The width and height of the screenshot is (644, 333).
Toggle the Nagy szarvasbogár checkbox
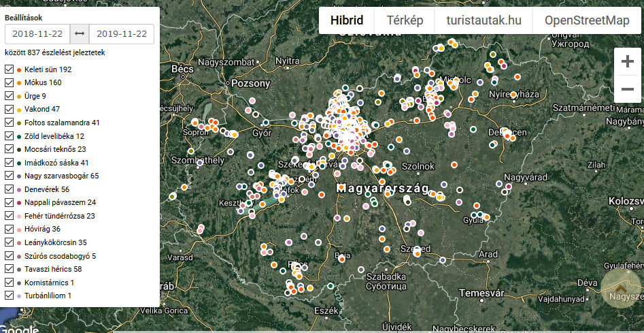10,176
